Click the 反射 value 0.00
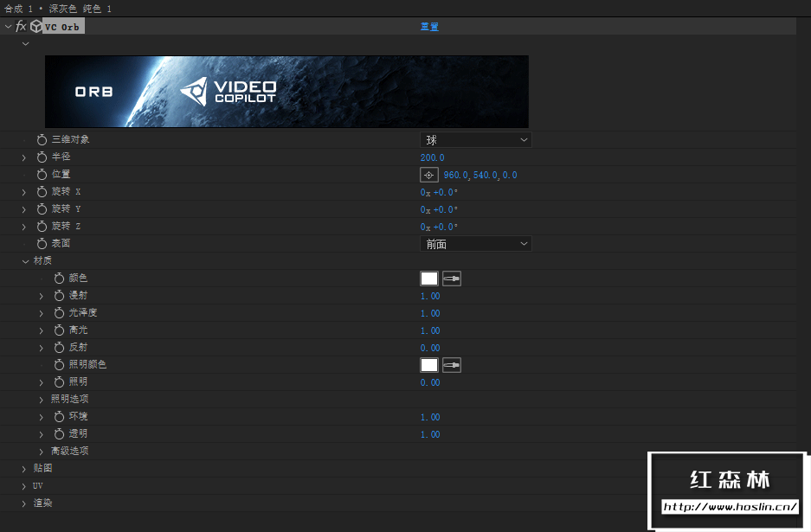Viewport: 811px width, 532px height. coord(430,348)
